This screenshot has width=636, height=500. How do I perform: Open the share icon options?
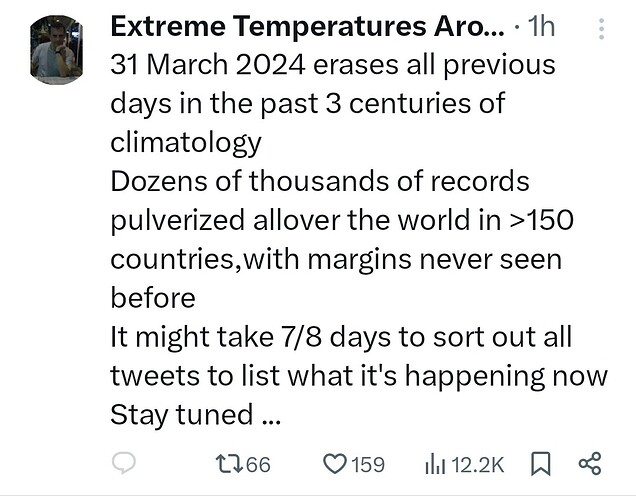pyautogui.click(x=590, y=464)
